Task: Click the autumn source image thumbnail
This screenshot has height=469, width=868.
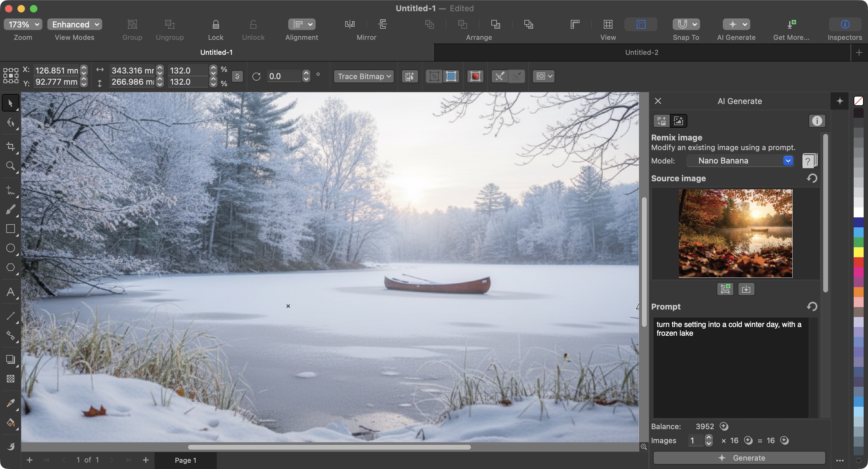Action: coord(735,234)
